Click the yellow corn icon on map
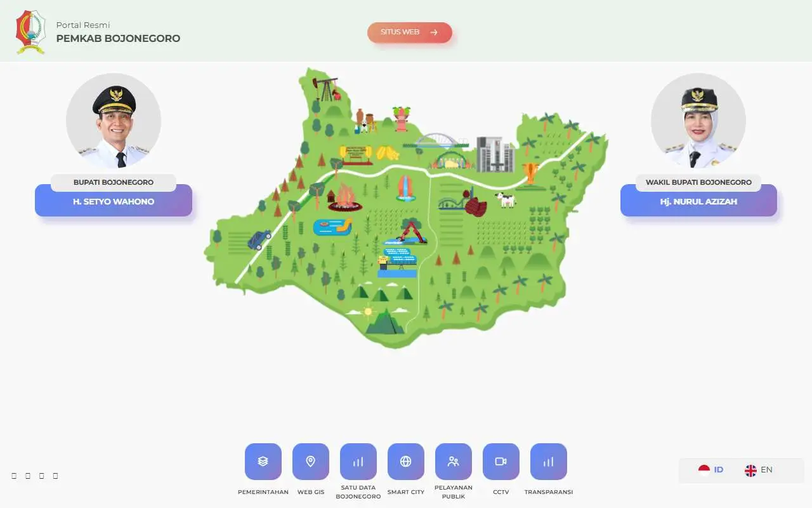 pos(388,153)
